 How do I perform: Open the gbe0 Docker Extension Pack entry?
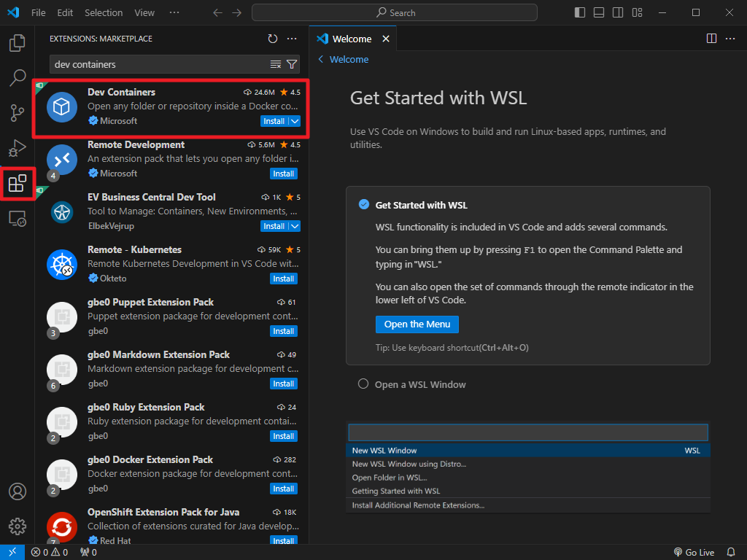(x=171, y=474)
